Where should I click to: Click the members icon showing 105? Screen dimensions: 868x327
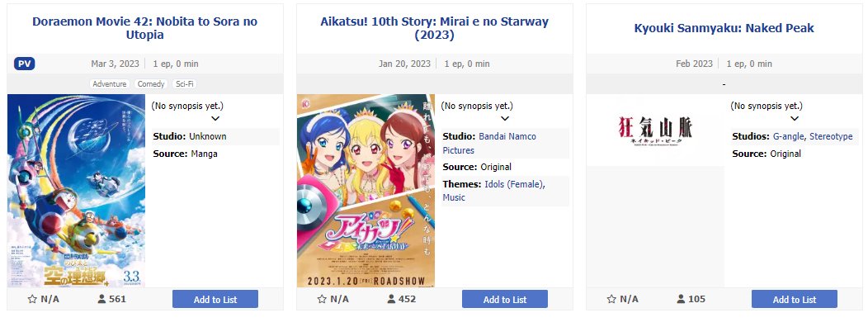click(681, 299)
